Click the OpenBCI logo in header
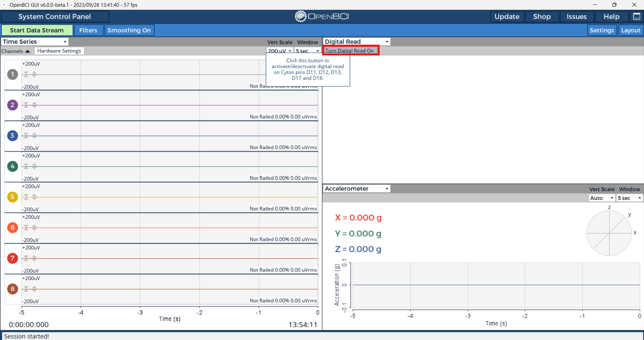This screenshot has width=644, height=340. point(322,16)
